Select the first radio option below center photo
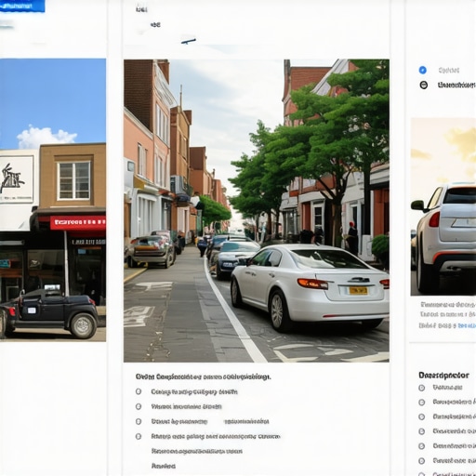Screen dimensions: 476x476 click(139, 391)
